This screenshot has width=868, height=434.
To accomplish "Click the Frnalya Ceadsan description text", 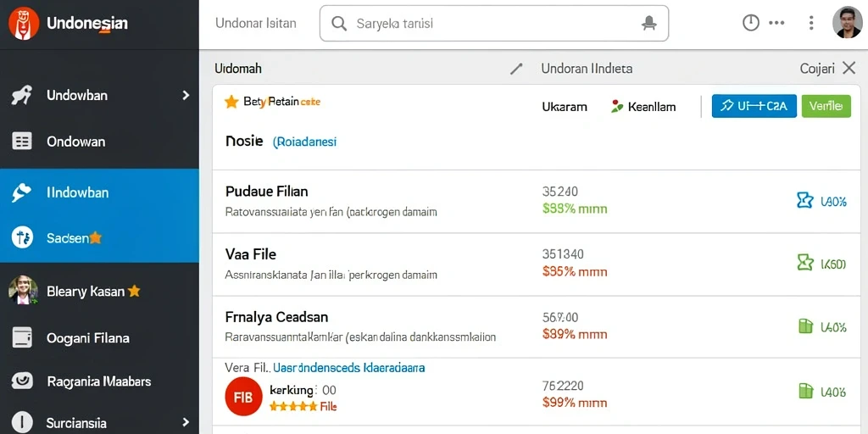I will (360, 337).
